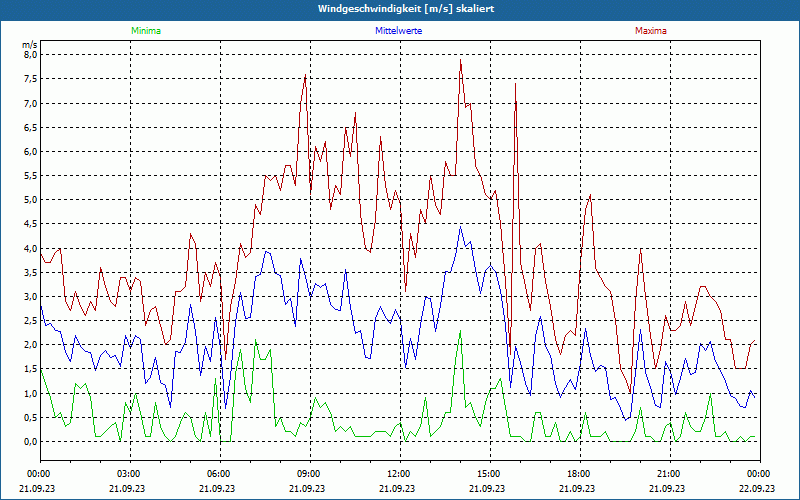Click the 0,0 y-axis value
800x500 pixels.
click(31, 442)
